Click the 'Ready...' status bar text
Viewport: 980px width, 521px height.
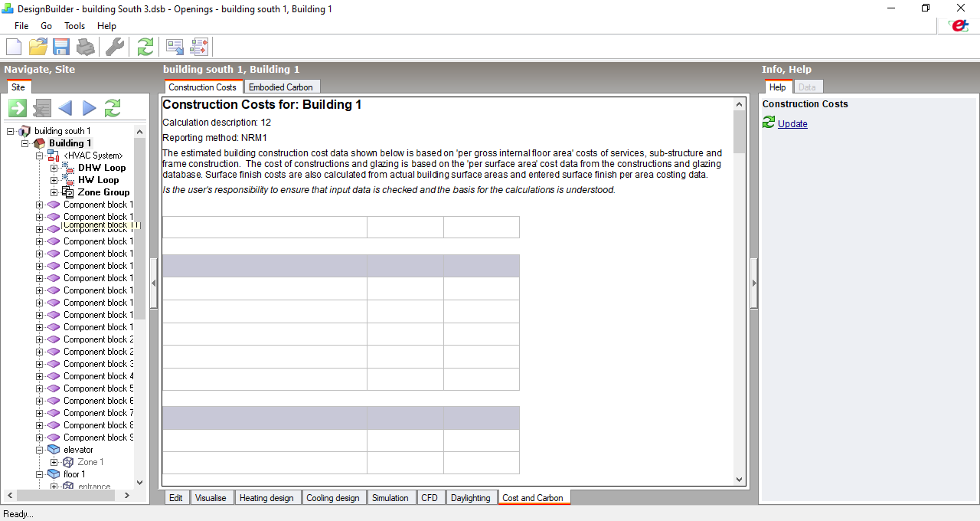click(x=18, y=514)
